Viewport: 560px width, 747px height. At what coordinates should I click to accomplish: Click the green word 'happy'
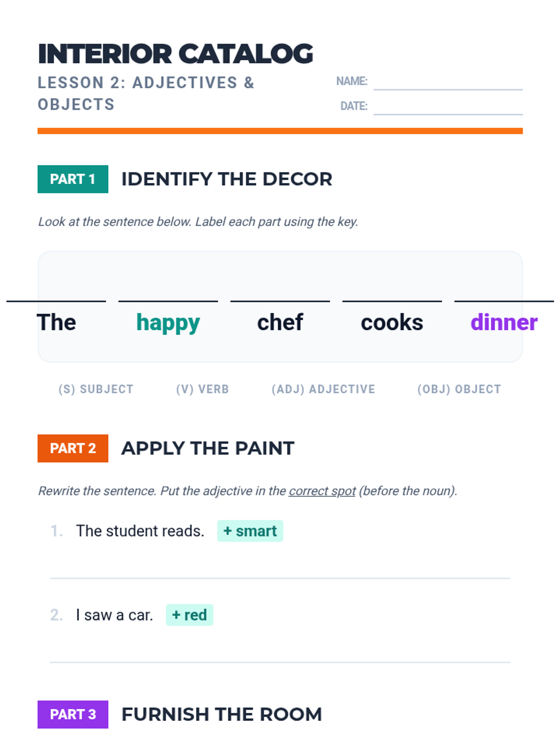point(168,323)
